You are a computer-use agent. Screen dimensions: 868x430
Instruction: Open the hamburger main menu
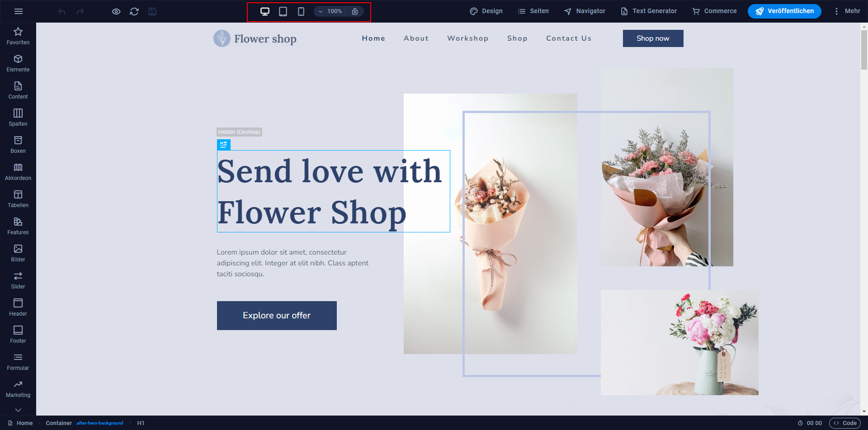tap(19, 11)
